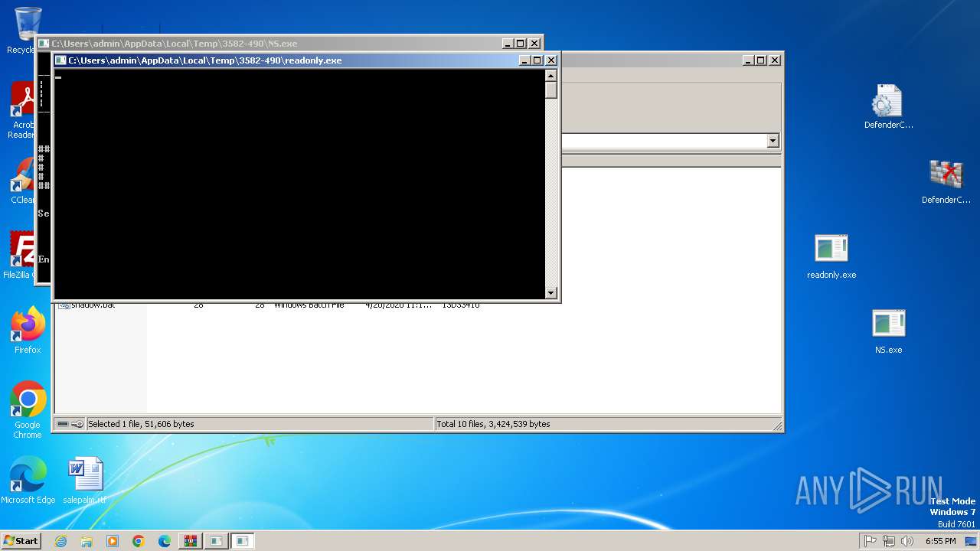Open Windows Explorer from the taskbar
The height and width of the screenshot is (551, 980).
pyautogui.click(x=87, y=541)
